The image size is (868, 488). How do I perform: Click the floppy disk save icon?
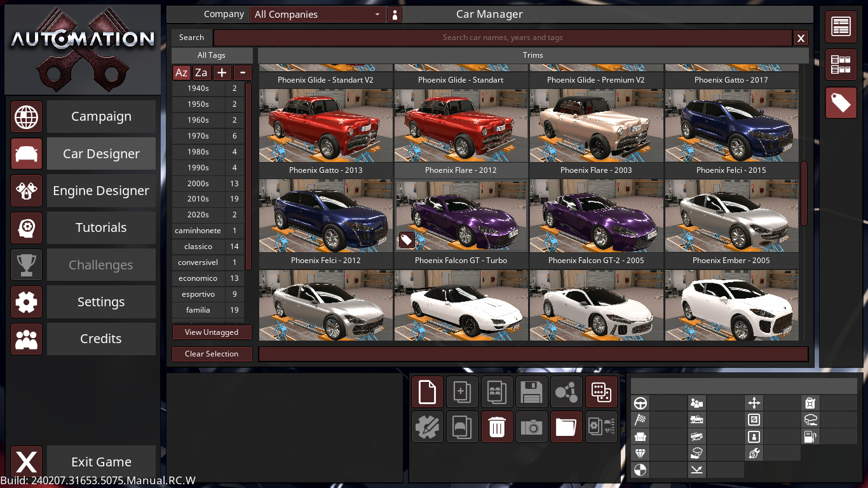(532, 392)
